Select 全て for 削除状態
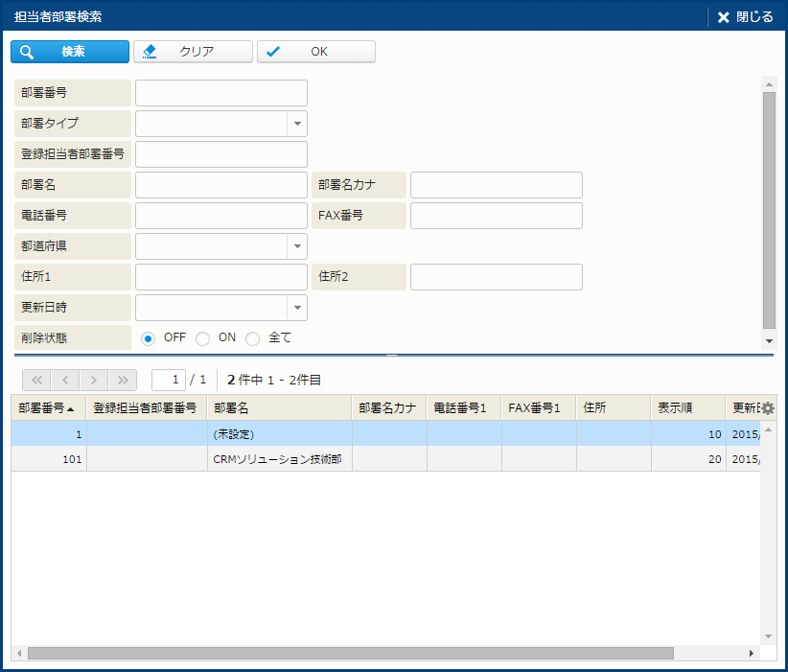788x672 pixels. 253,338
